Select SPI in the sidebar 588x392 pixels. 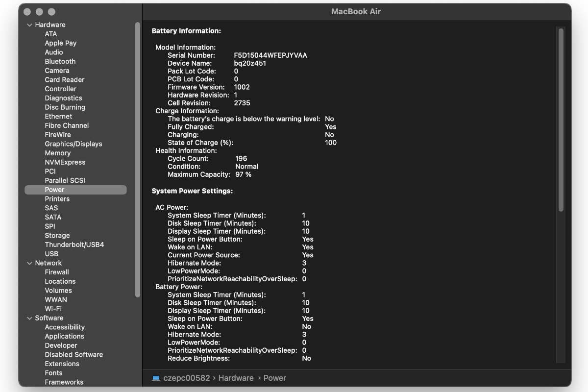(x=50, y=226)
